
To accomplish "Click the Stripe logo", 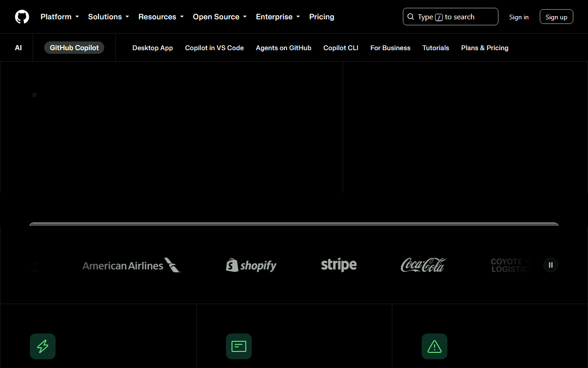I will 339,265.
